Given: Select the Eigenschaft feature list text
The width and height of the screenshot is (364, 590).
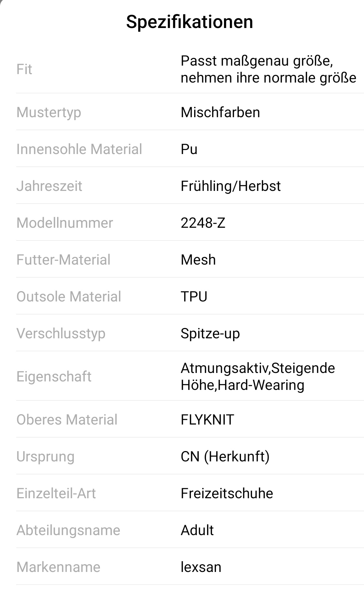Looking at the screenshot, I should coord(258,376).
